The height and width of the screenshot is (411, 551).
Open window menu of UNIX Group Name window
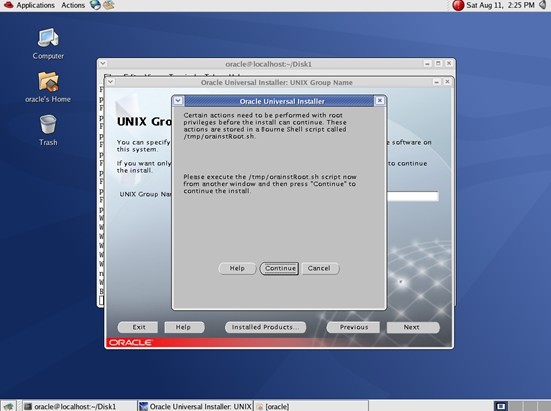click(x=110, y=82)
